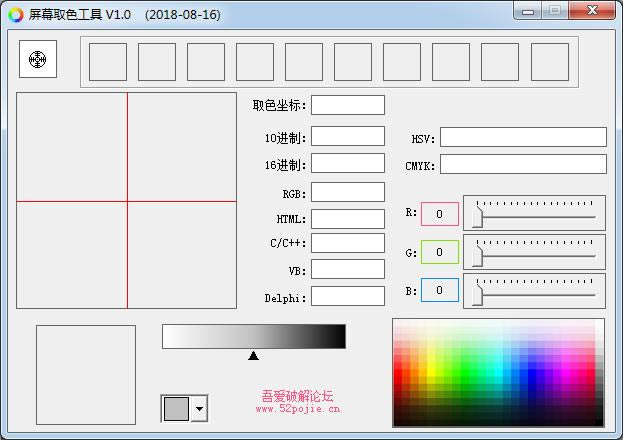Click the R value input box

pos(439,214)
